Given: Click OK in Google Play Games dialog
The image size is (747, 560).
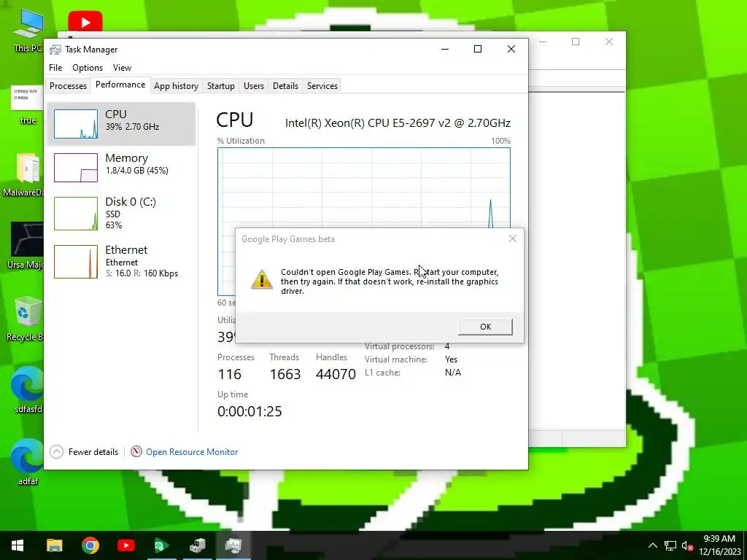Looking at the screenshot, I should [x=485, y=327].
